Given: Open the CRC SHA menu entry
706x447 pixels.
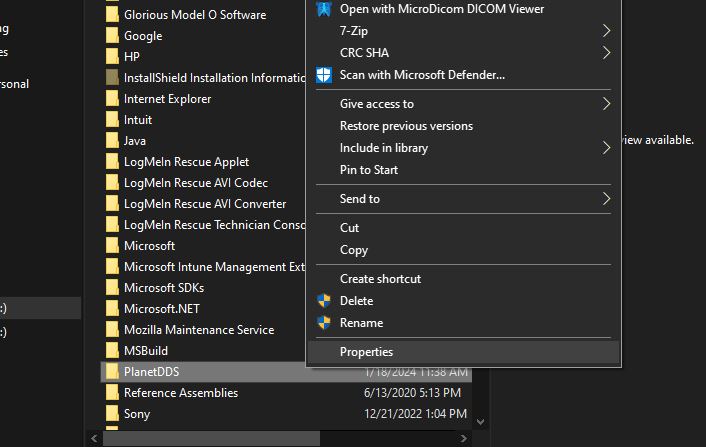Looking at the screenshot, I should pos(463,53).
